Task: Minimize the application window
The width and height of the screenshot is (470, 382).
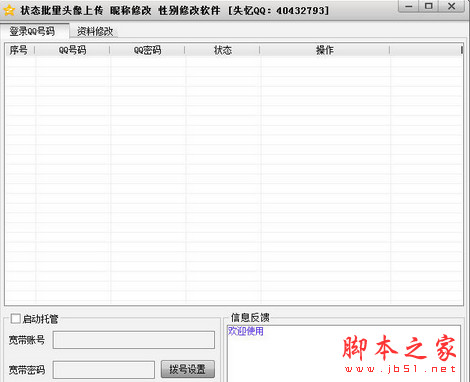Action: [409, 7]
